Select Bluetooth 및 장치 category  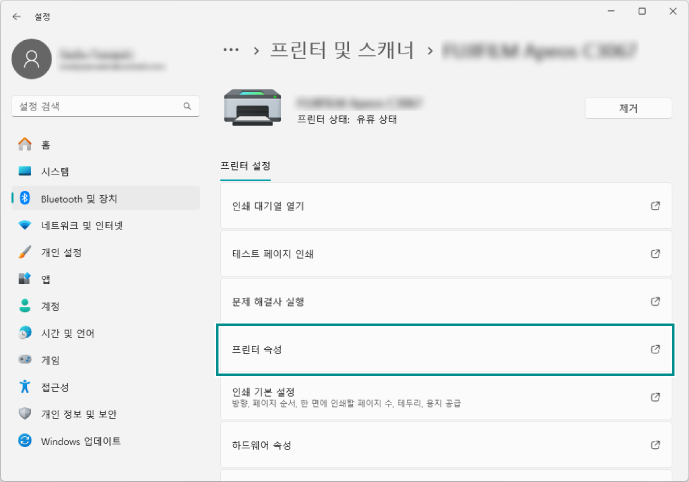point(105,199)
